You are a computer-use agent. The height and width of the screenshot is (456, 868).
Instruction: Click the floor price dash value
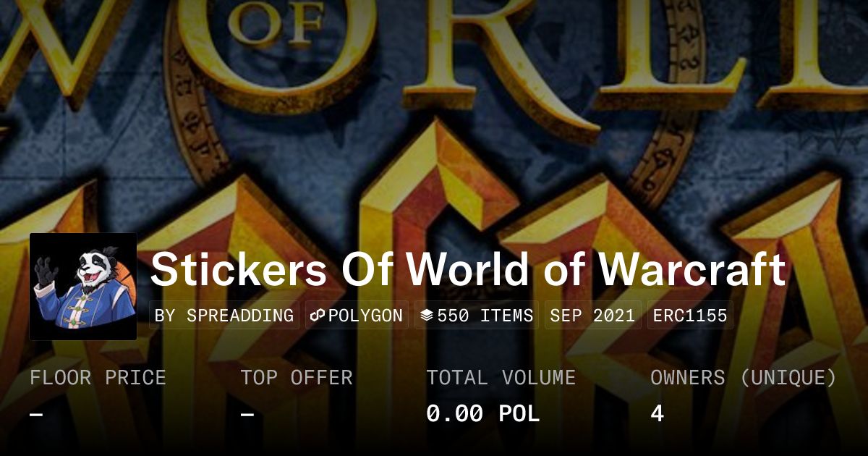37,414
